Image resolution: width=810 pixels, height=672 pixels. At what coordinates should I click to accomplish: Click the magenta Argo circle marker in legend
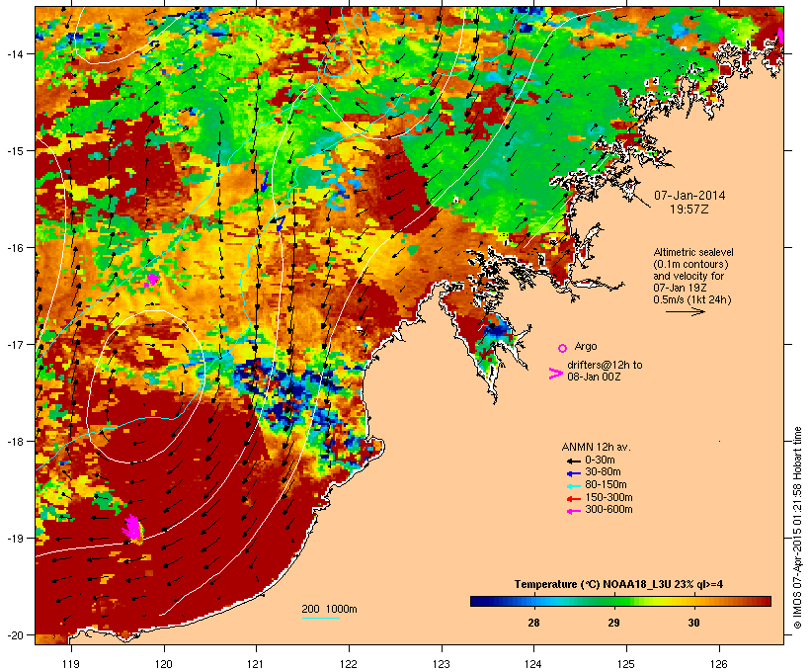pos(563,349)
